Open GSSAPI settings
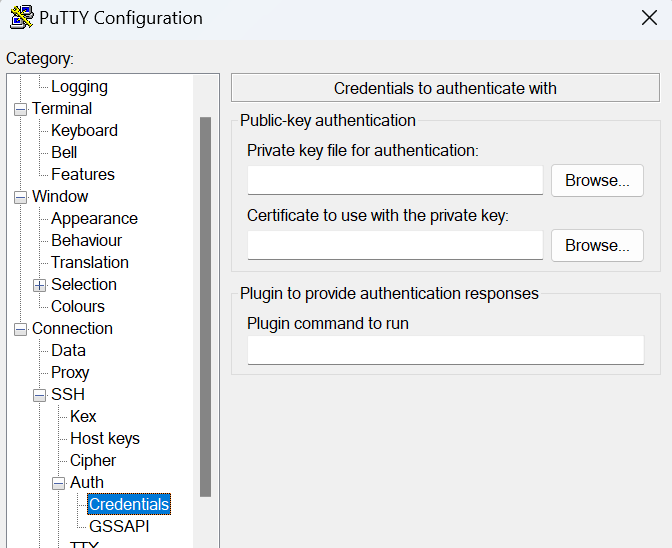 pos(119,527)
